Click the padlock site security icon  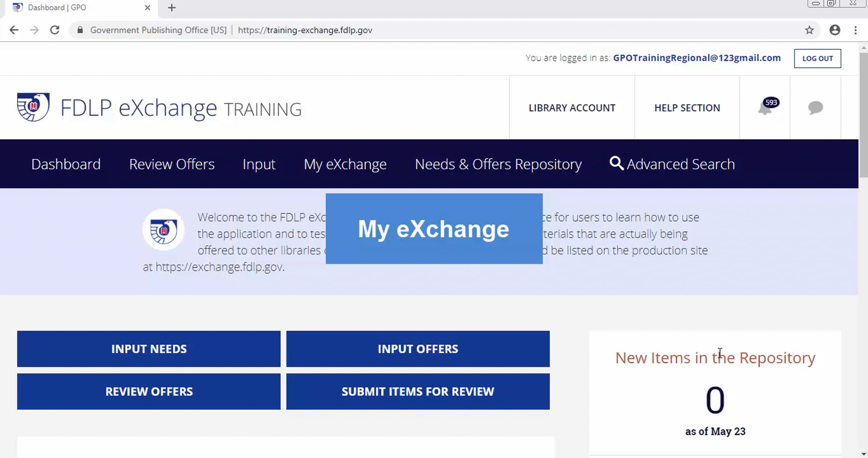click(x=80, y=30)
